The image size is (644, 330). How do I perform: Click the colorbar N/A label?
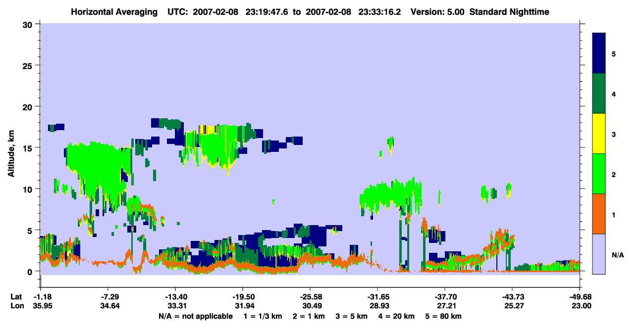coord(617,255)
